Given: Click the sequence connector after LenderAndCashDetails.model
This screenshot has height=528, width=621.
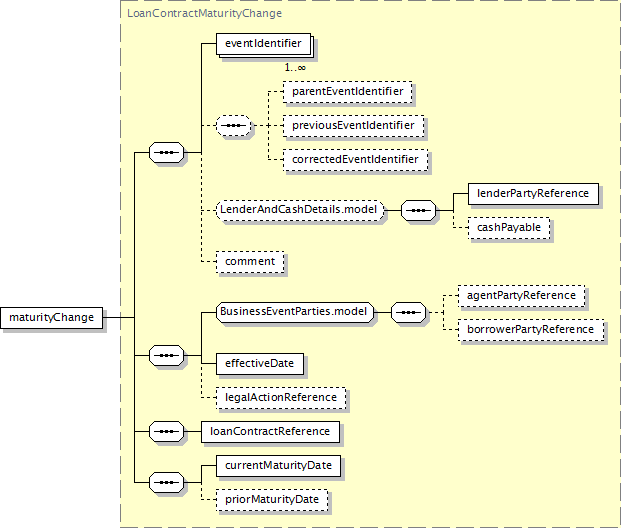Looking at the screenshot, I should click(x=418, y=211).
